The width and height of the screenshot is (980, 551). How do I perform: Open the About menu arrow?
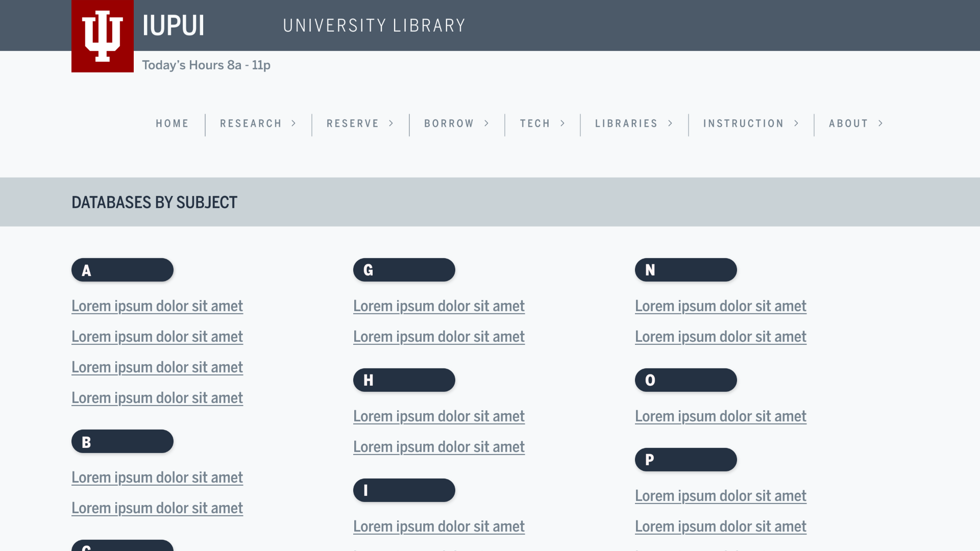(x=881, y=123)
